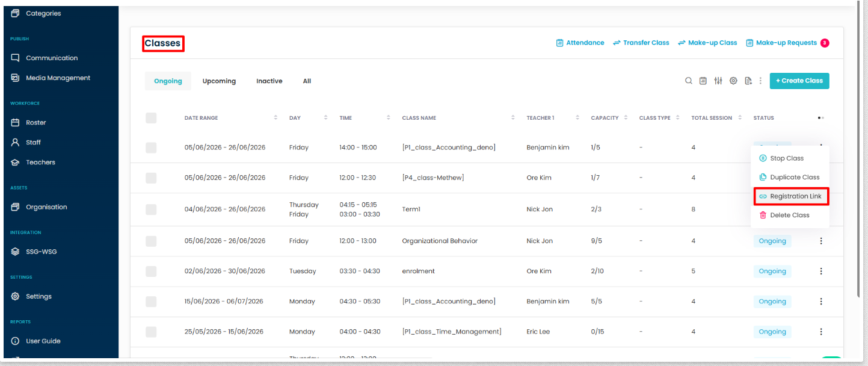Open the SSG-WSG layers icon

point(15,252)
